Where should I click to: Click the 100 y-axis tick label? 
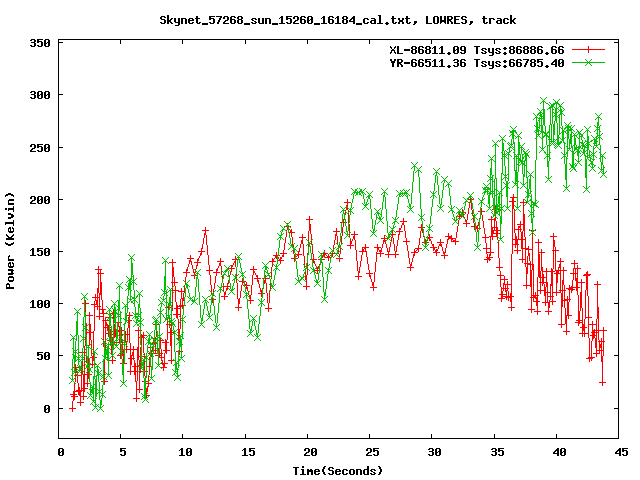[x=40, y=304]
